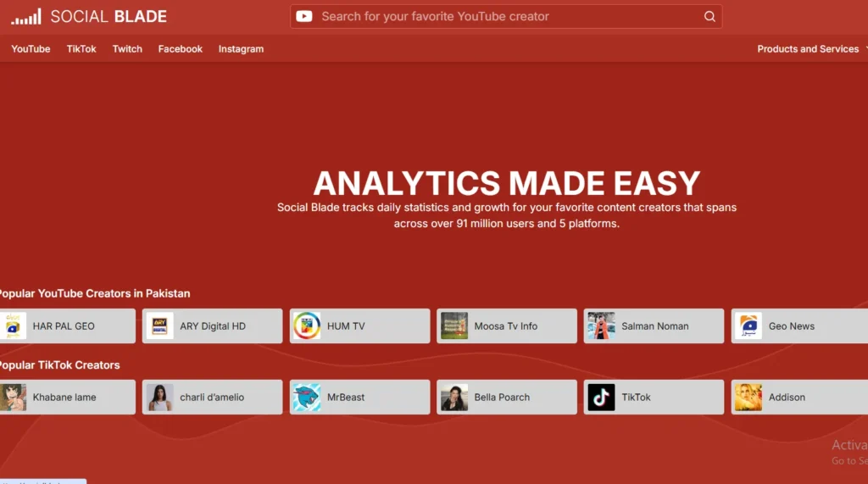Open the charli d'amelio card name
Screen dimensions: 868x484
212,397
